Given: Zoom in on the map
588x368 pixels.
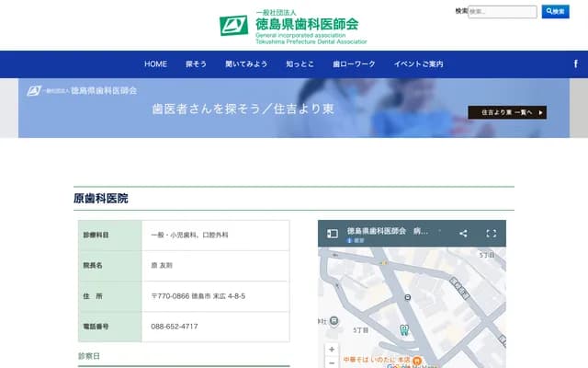Looking at the screenshot, I should click(x=332, y=350).
